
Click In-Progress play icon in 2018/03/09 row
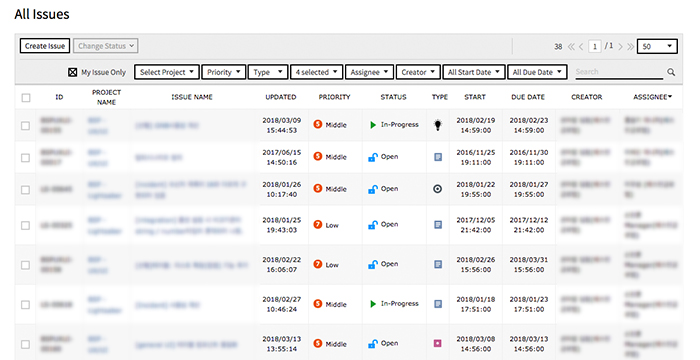pyautogui.click(x=373, y=125)
